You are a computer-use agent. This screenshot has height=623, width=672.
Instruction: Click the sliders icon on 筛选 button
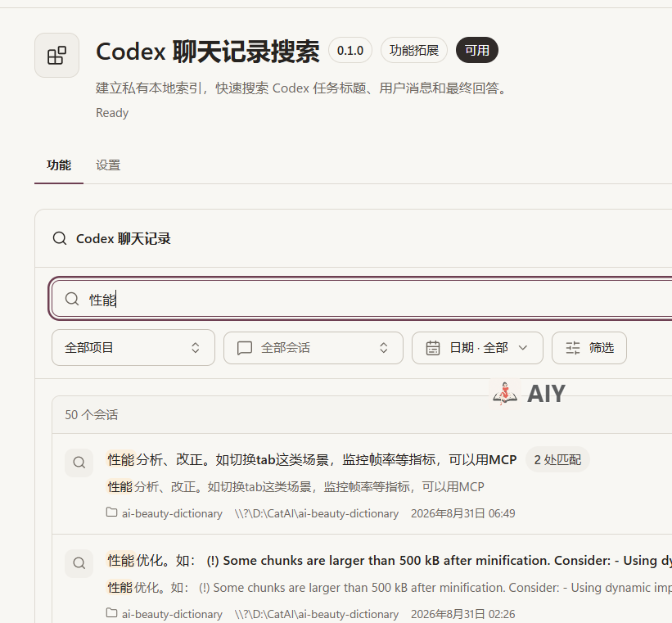(x=573, y=348)
